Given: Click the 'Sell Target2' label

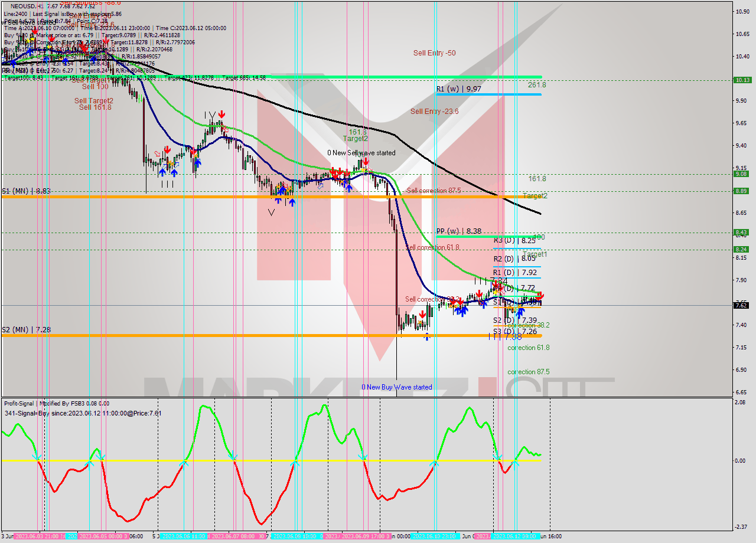Looking at the screenshot, I should coord(93,101).
